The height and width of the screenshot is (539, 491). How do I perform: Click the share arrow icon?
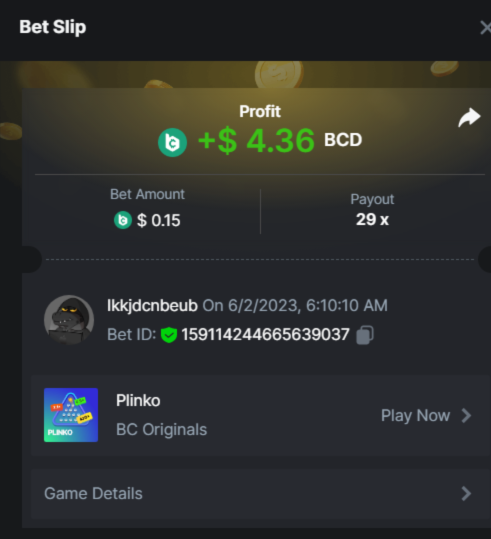(x=469, y=118)
